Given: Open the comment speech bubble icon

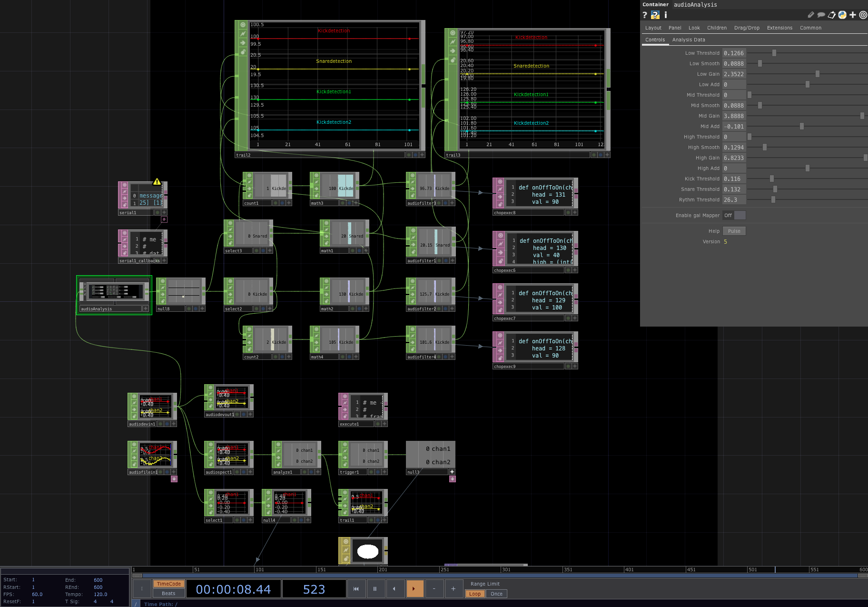Looking at the screenshot, I should (x=821, y=15).
